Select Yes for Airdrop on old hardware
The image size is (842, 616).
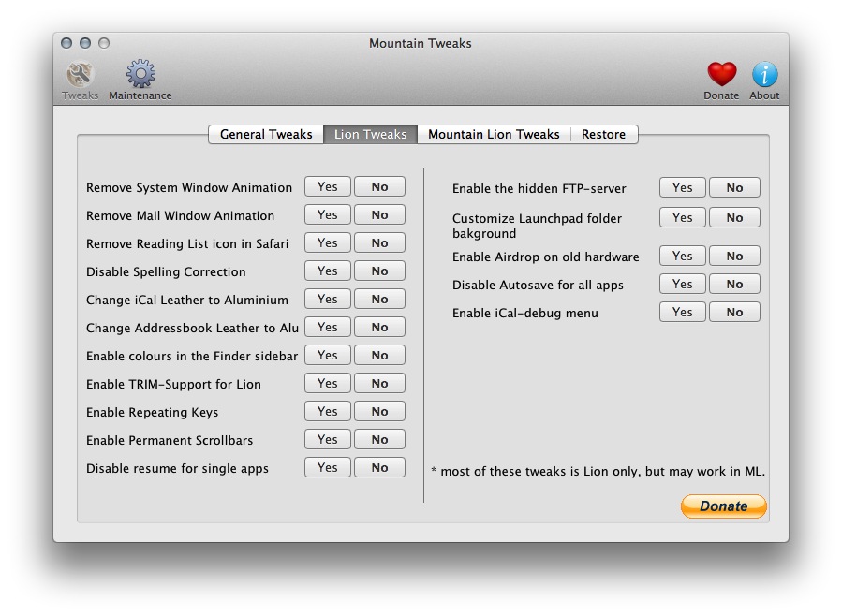coord(683,256)
